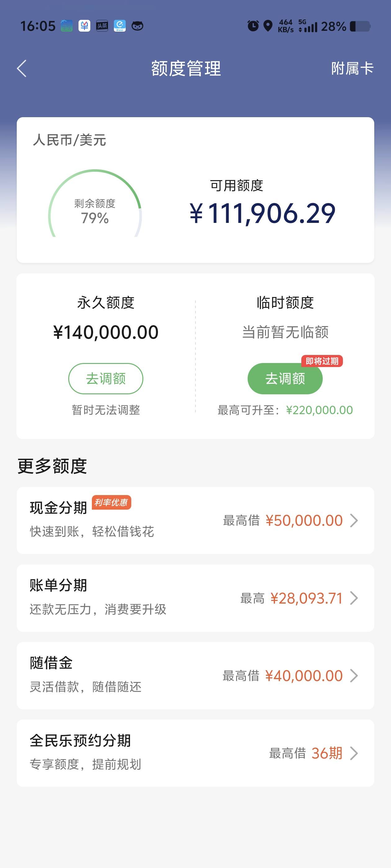The height and width of the screenshot is (868, 391).
Task: Tap the 即将过期 red badge
Action: [322, 361]
